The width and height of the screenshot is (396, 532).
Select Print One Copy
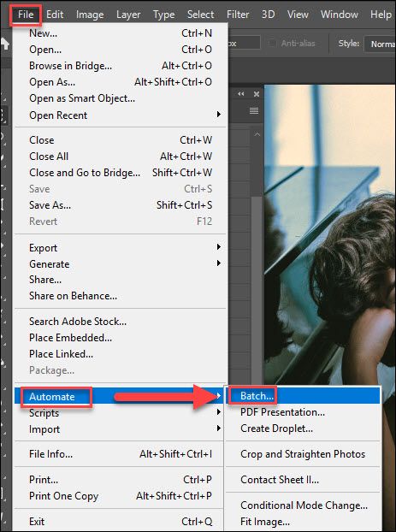point(120,496)
